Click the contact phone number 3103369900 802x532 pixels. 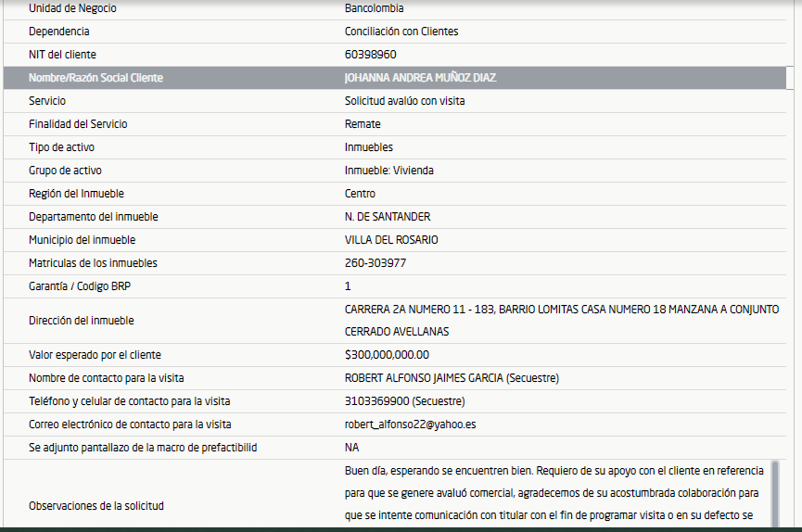[x=404, y=401]
